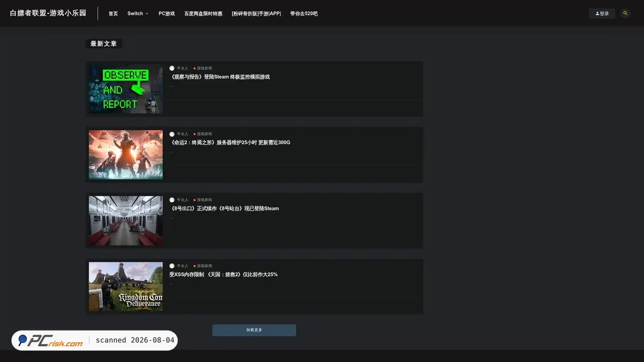Open the subway train article thumbnail
644x362 pixels.
[126, 220]
